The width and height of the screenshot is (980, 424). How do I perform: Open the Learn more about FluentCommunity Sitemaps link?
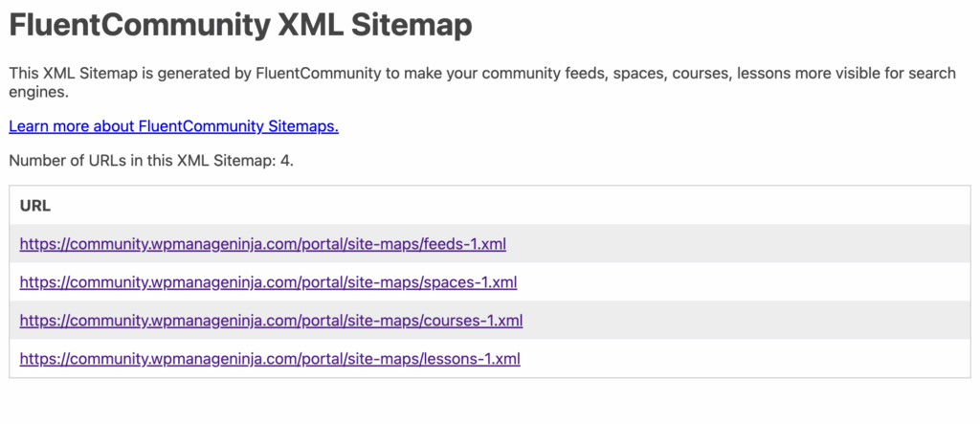point(174,127)
